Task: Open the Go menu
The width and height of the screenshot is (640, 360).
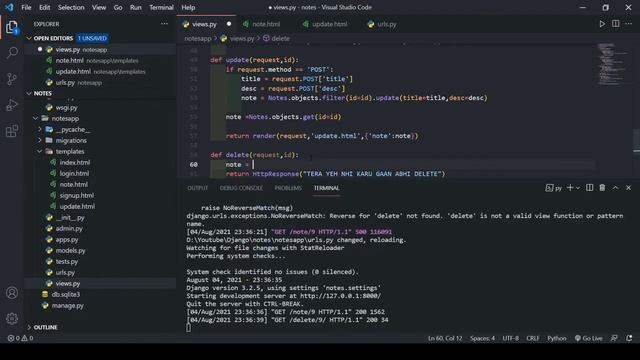Action: coord(118,7)
